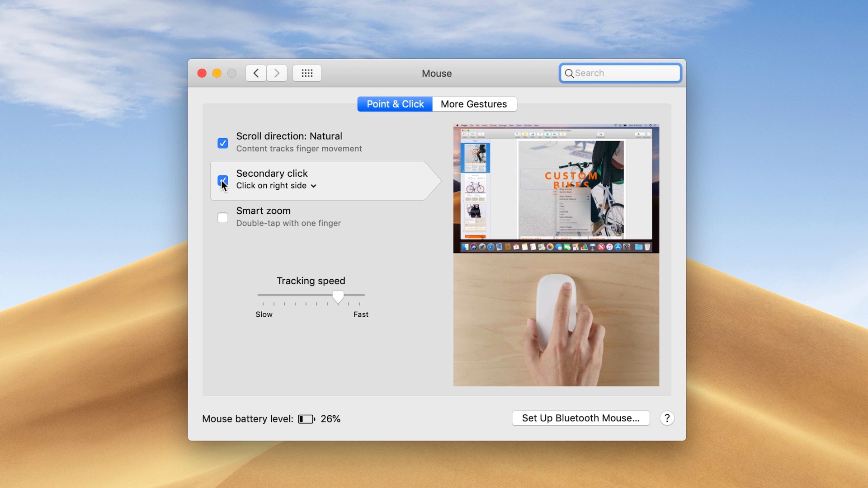The height and width of the screenshot is (488, 868).
Task: Enable Smart zoom double-tap
Action: click(x=222, y=217)
